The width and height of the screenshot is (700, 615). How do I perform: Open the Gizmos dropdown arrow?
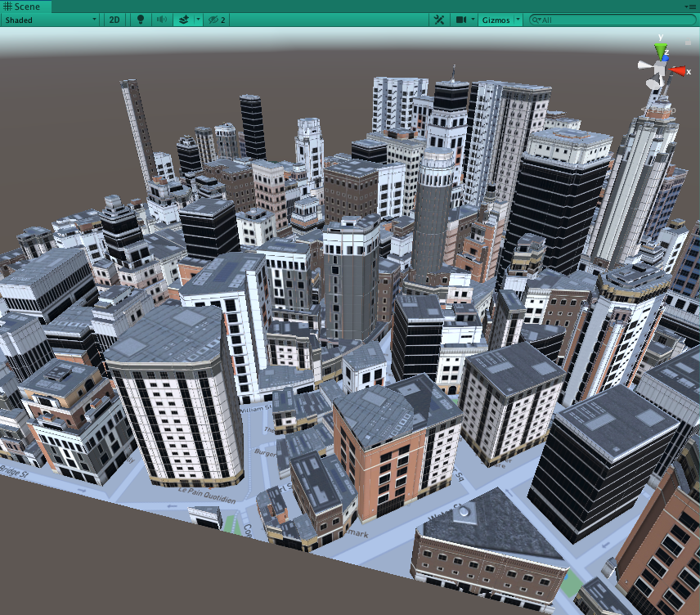(x=517, y=20)
